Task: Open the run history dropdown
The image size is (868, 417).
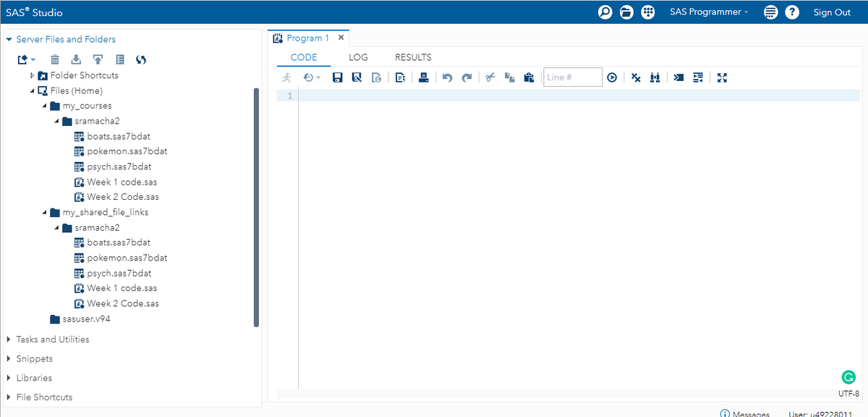Action: click(312, 77)
